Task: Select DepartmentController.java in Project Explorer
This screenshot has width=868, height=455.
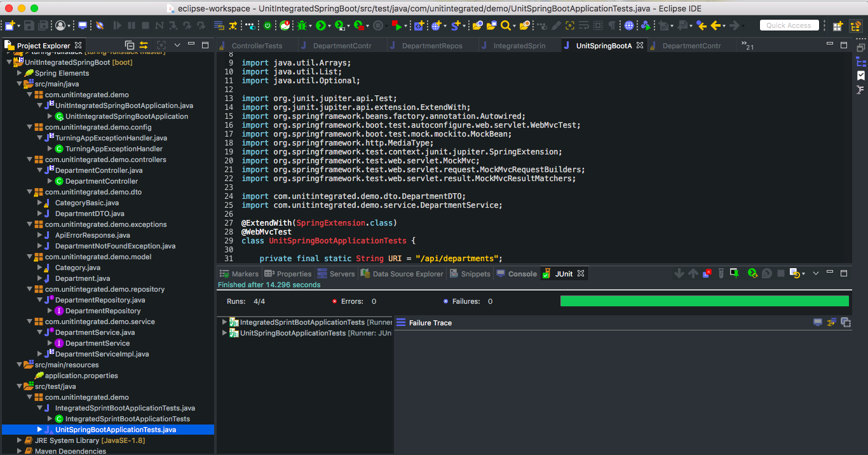Action: click(98, 170)
